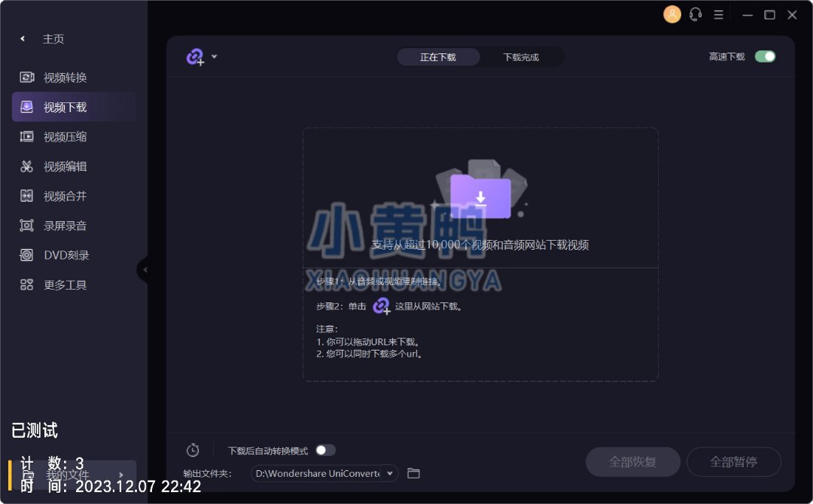Viewport: 813px width, 504px height.
Task: Click the paste URL link icon at top-left
Action: (x=195, y=57)
